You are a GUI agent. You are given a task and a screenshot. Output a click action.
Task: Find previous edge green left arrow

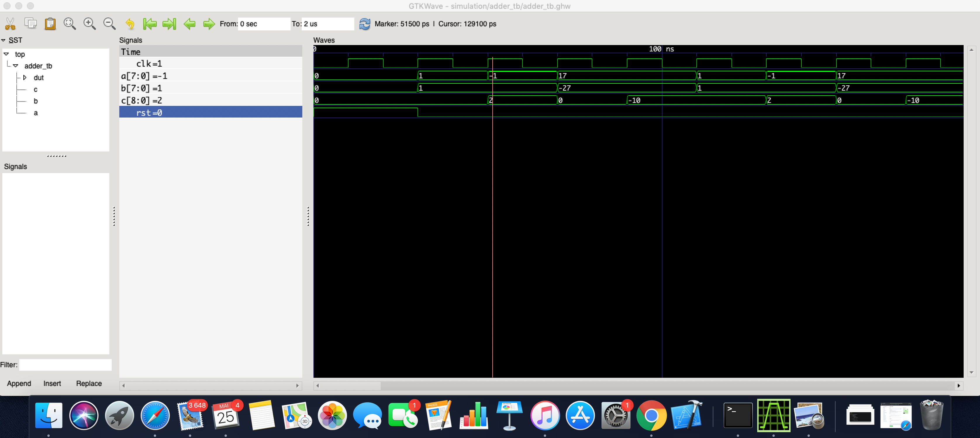189,24
